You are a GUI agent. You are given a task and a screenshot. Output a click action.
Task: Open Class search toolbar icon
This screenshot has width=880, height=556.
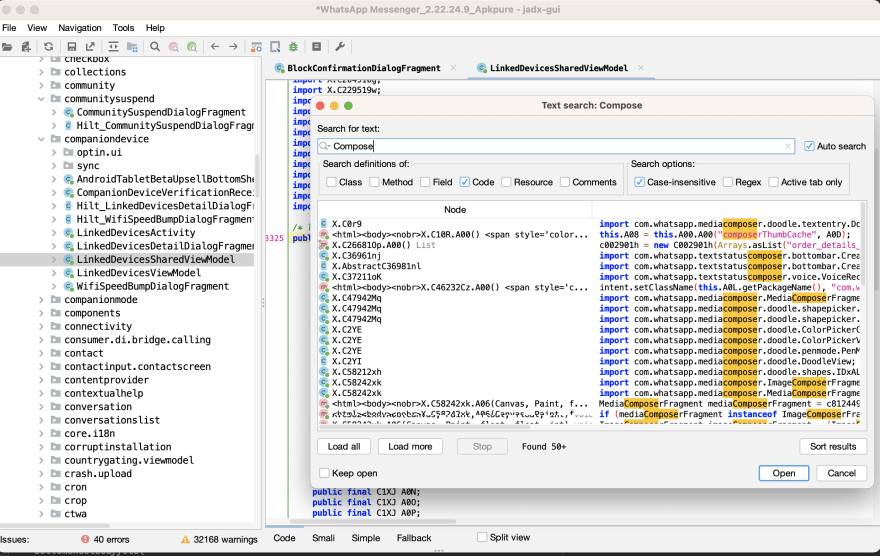pyautogui.click(x=173, y=47)
